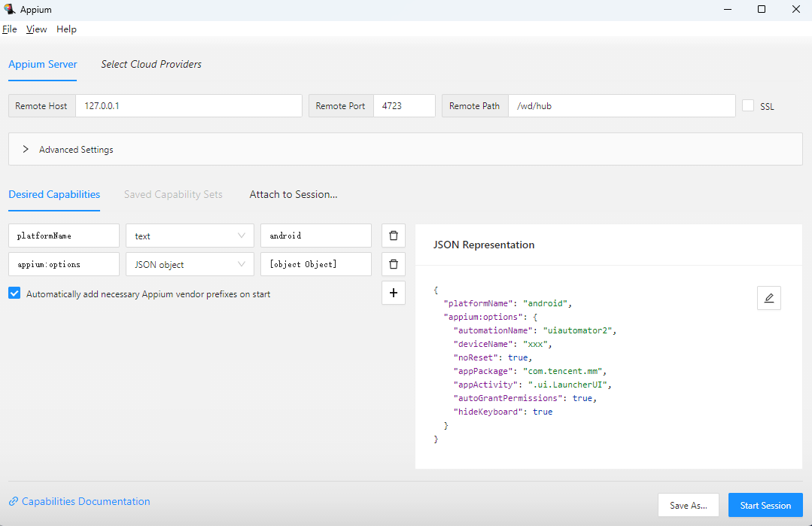This screenshot has height=526, width=812.
Task: Delete the platformName capability row
Action: pos(394,236)
